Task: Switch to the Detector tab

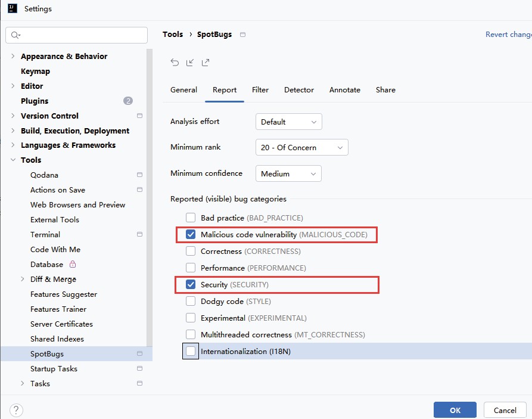Action: pyautogui.click(x=299, y=90)
